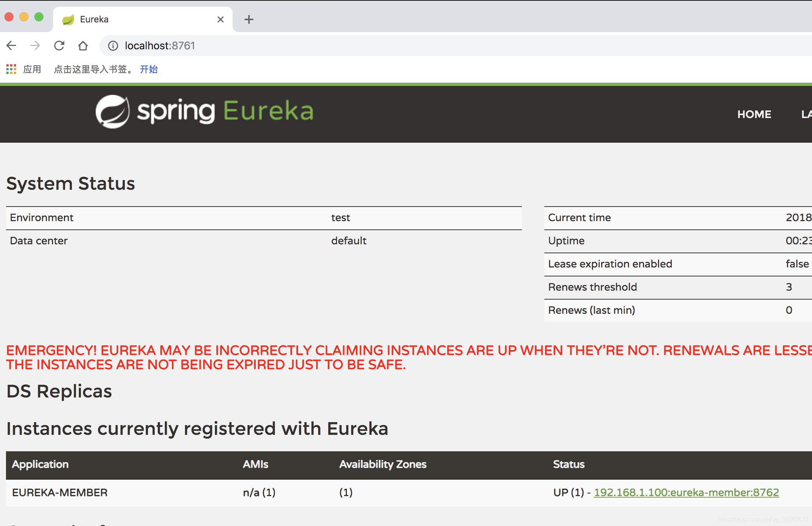Image resolution: width=812 pixels, height=526 pixels.
Task: Open the 192.168.1.100:eureka-member:8762 instance link
Action: pyautogui.click(x=686, y=492)
